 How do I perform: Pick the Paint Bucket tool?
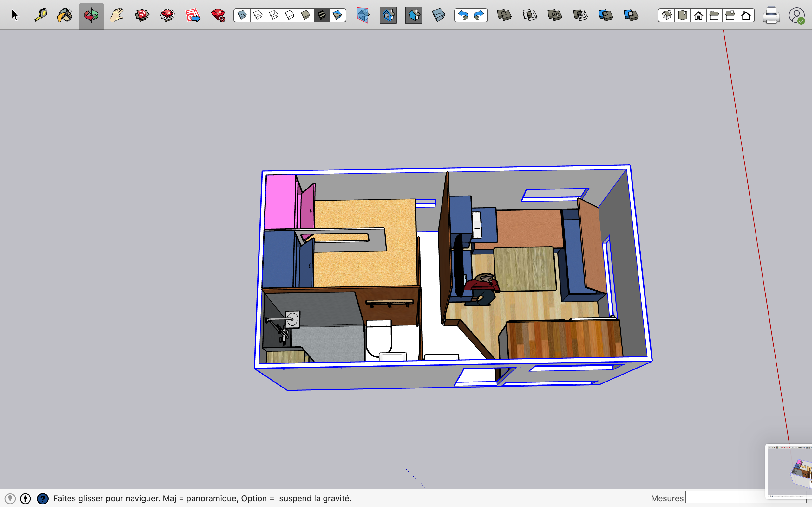pos(65,16)
